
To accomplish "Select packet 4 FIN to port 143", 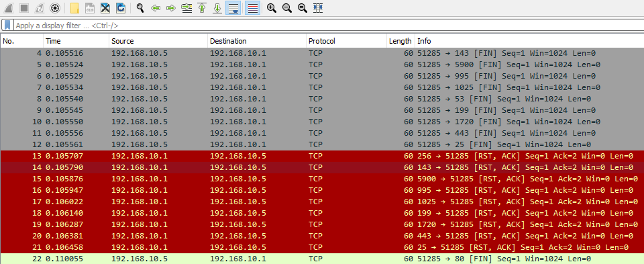I will click(322, 53).
